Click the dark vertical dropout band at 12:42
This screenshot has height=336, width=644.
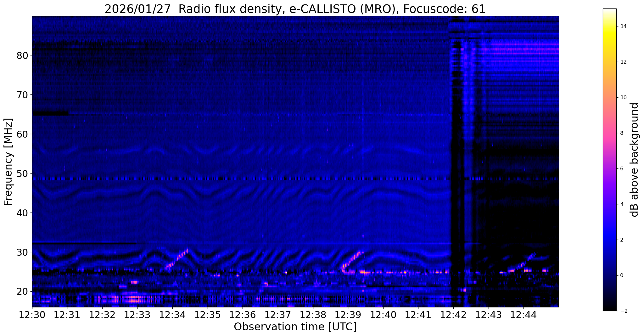click(x=457, y=161)
